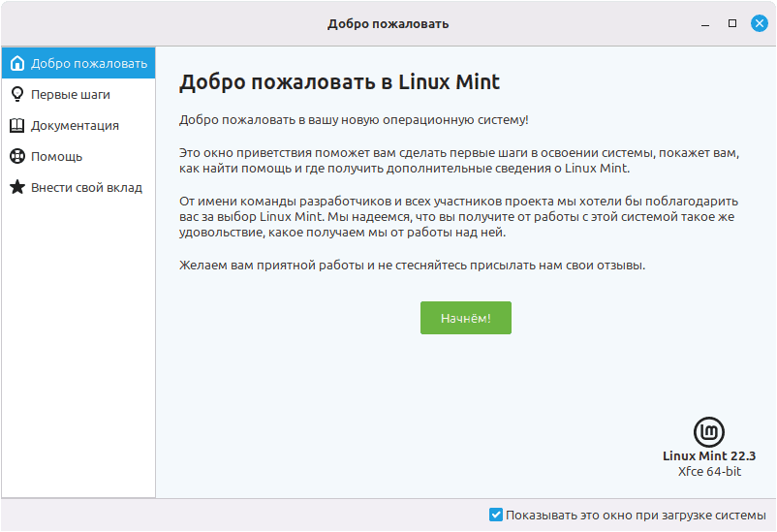The image size is (777, 532).
Task: Click the label Показывать это окно при загрузке системы
Action: pos(636,516)
